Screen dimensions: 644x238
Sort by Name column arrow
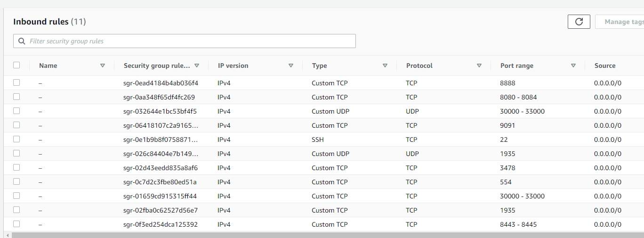click(x=103, y=66)
